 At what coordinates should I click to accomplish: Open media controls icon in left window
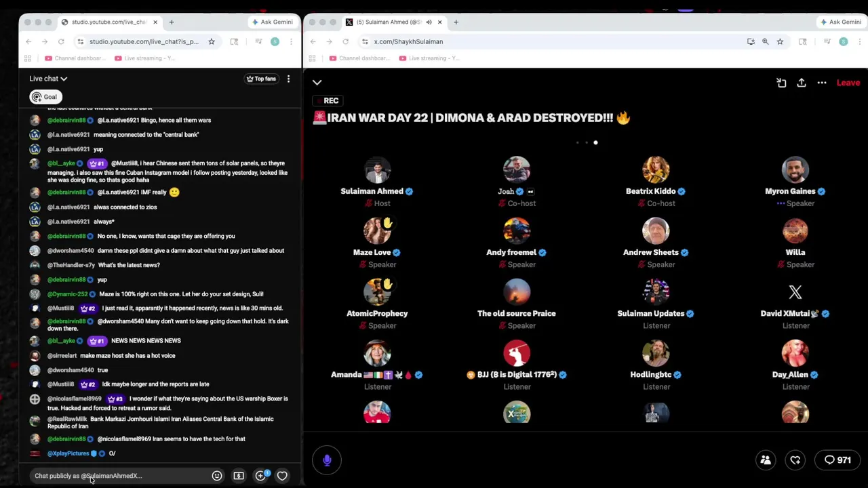pyautogui.click(x=258, y=41)
